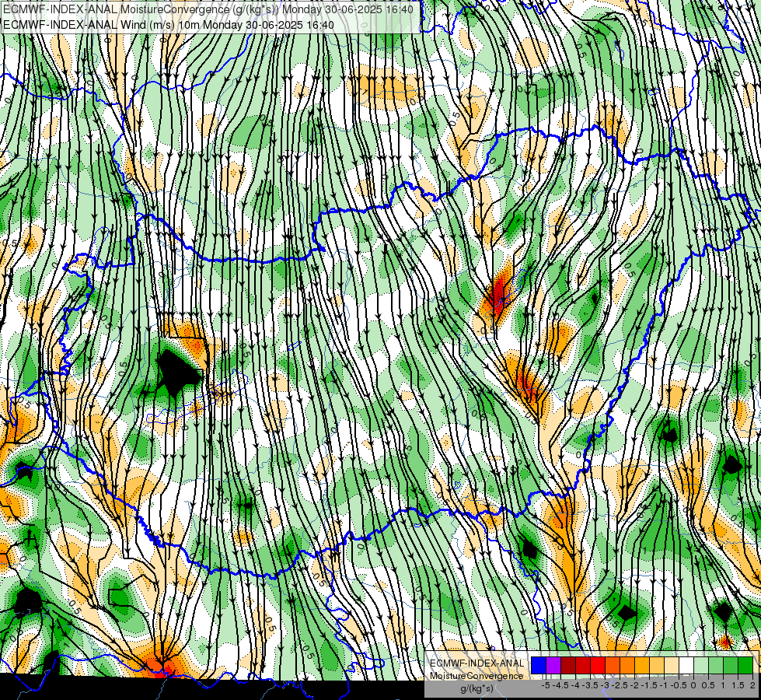Click the lightest green legend swatch
The height and width of the screenshot is (700, 761).
[701, 665]
